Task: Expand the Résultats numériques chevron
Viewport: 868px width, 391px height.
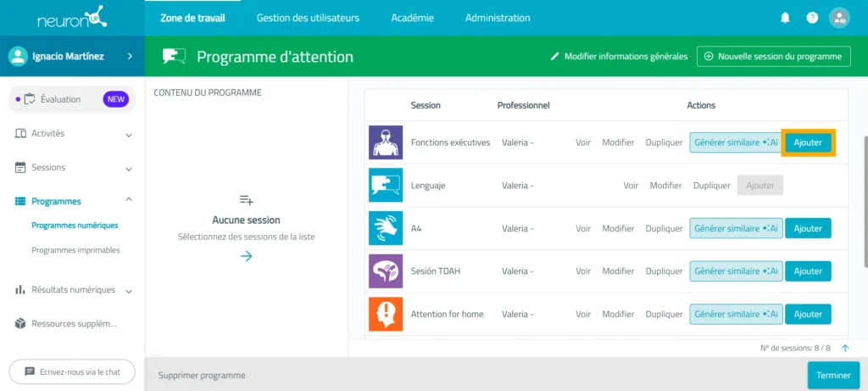Action: [x=129, y=291]
